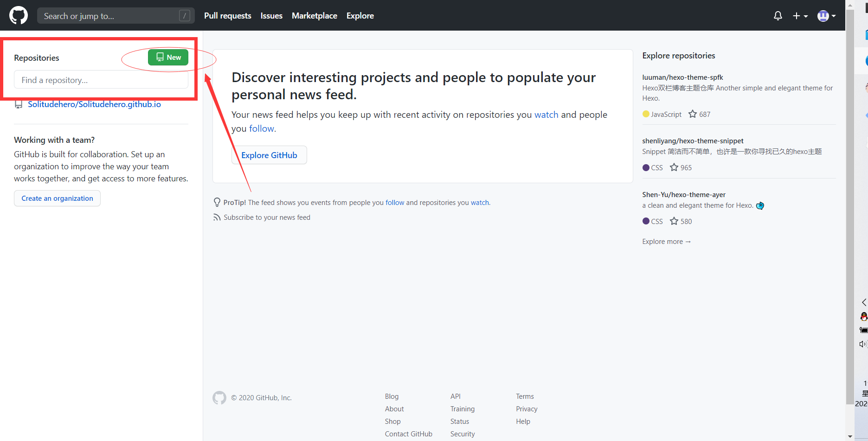Screen dimensions: 868x441
Task: Click the ProTip lightbulb icon
Action: pyautogui.click(x=217, y=202)
